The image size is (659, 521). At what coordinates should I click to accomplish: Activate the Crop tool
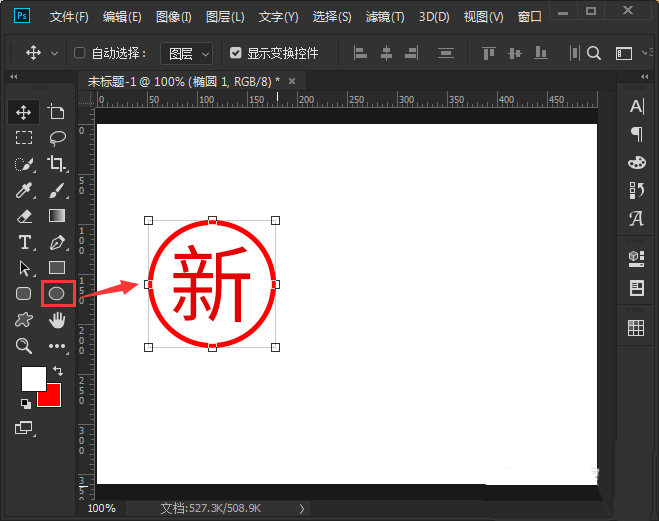(x=57, y=164)
